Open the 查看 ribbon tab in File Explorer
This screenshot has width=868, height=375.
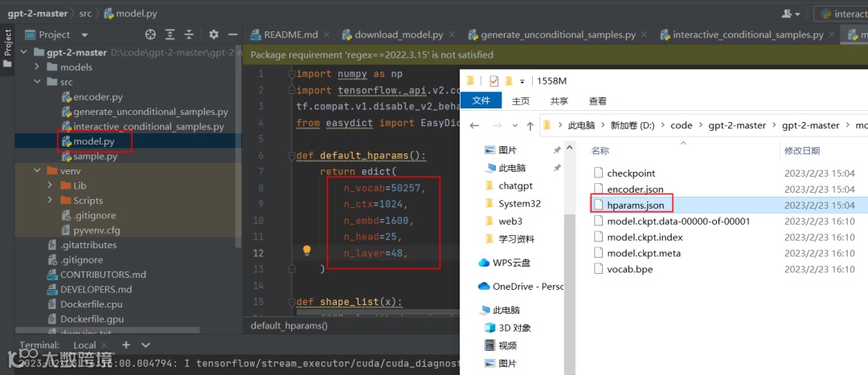[598, 101]
